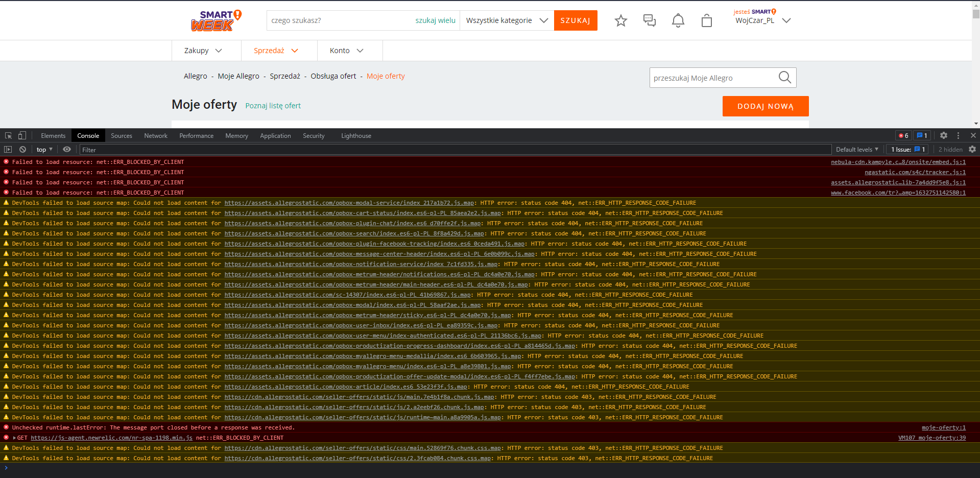980x478 pixels.
Task: Follow the Poznaj listę ofert link
Action: pos(273,106)
